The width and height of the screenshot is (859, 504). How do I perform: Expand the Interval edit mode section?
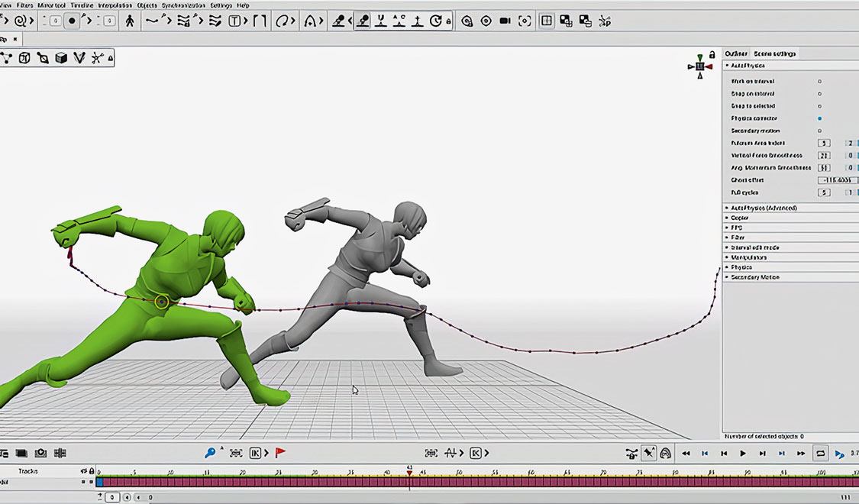(x=754, y=247)
